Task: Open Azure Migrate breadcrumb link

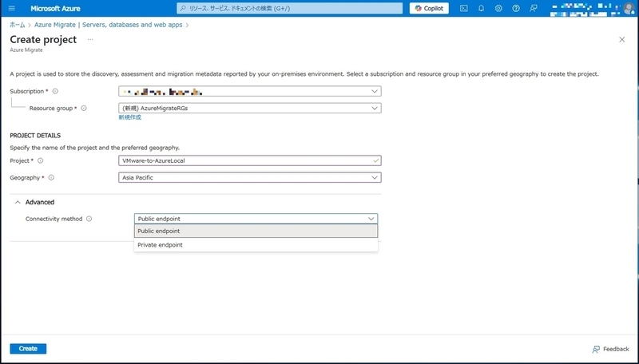Action: coord(108,25)
